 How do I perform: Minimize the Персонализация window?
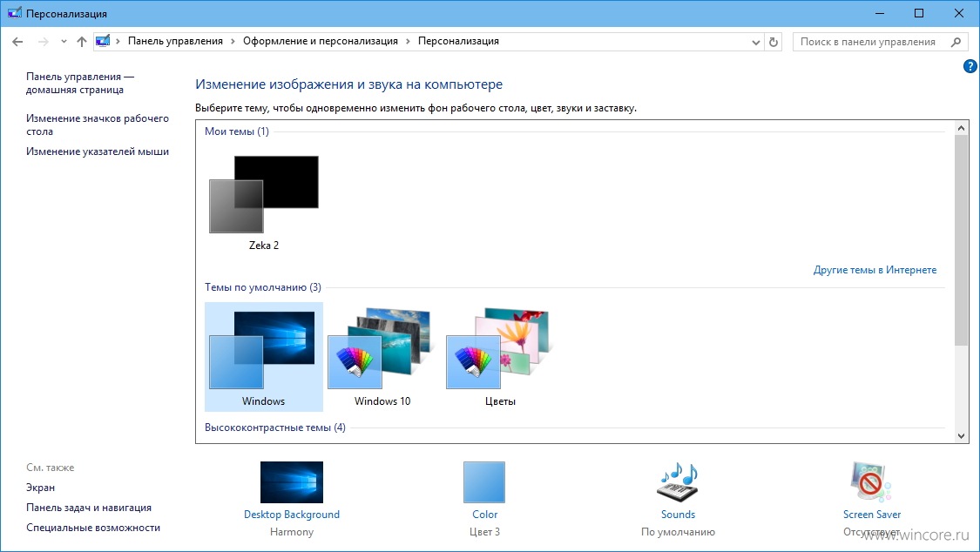point(879,13)
